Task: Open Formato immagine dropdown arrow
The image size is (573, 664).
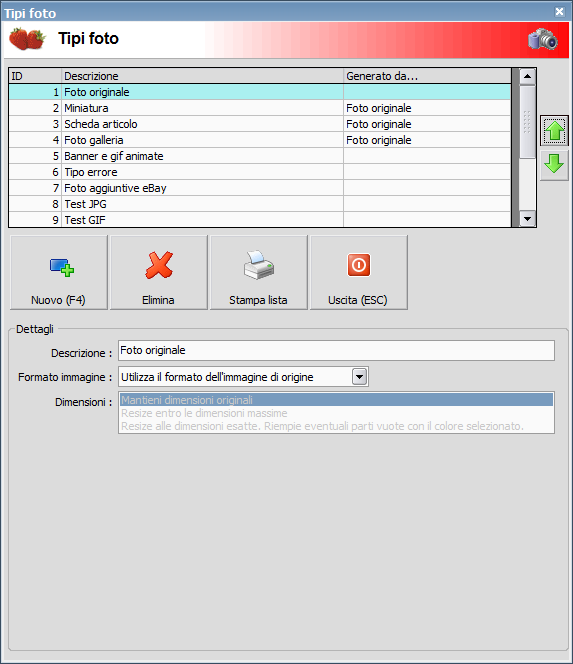Action: [x=359, y=376]
